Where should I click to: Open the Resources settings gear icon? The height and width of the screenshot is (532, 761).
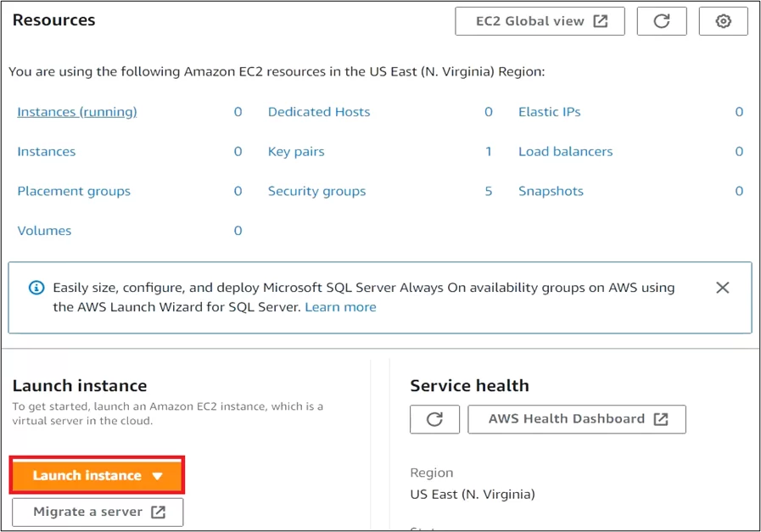[723, 21]
